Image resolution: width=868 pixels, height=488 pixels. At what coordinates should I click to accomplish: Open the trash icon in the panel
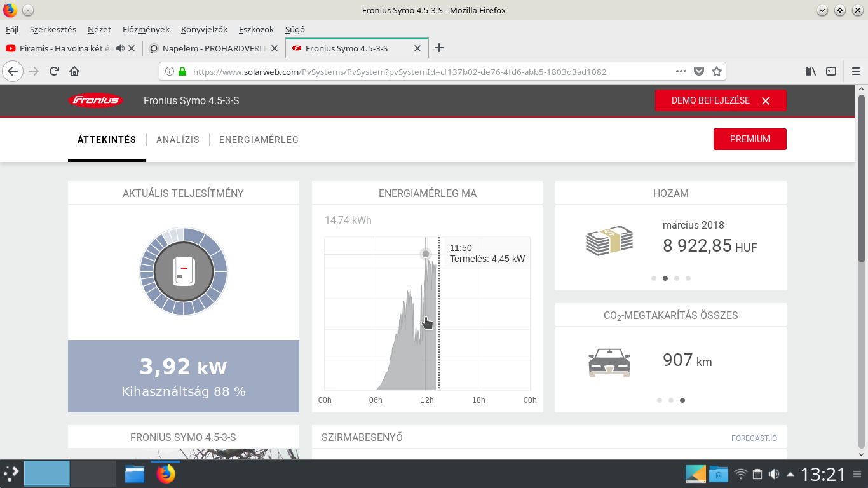719,474
